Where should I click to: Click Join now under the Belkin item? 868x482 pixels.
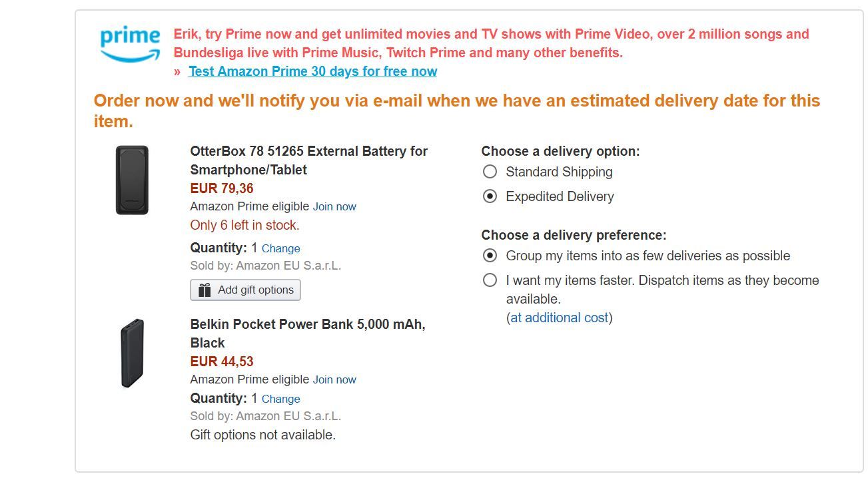tap(334, 379)
